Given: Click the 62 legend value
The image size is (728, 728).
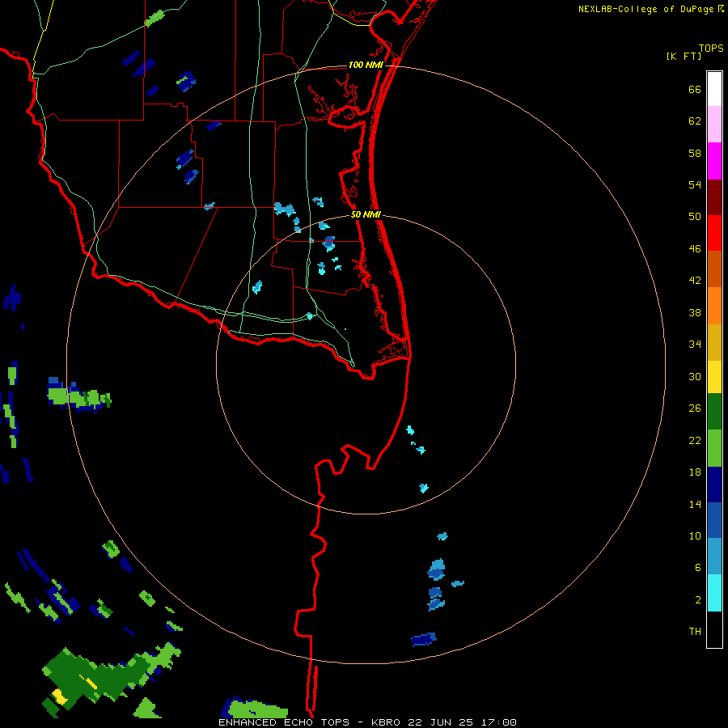Looking at the screenshot, I should point(695,121).
